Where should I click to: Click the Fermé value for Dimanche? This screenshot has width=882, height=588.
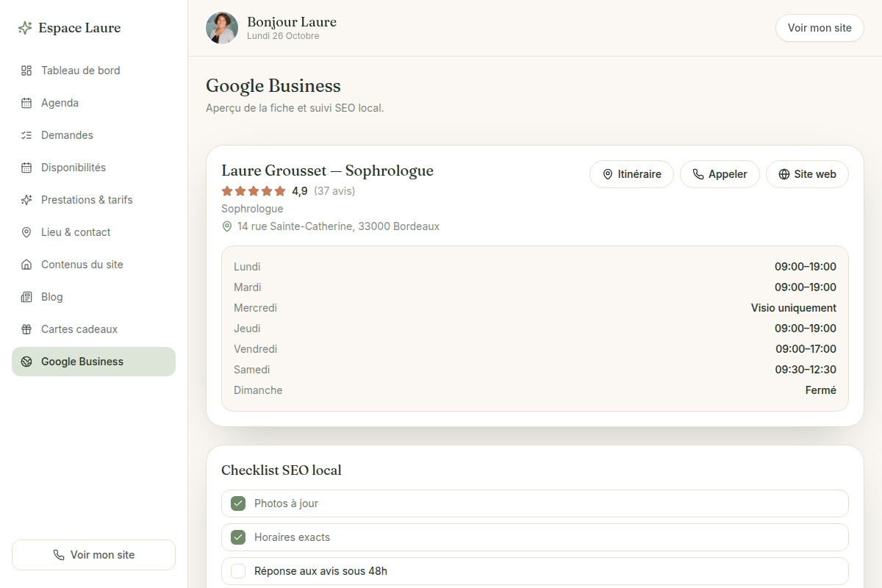tap(821, 390)
